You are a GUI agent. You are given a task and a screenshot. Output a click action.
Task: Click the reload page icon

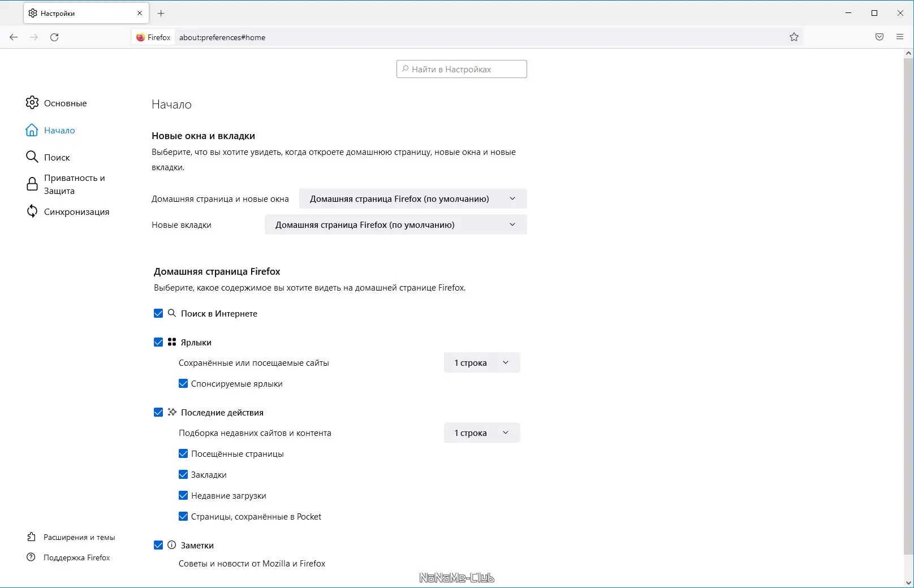click(54, 37)
